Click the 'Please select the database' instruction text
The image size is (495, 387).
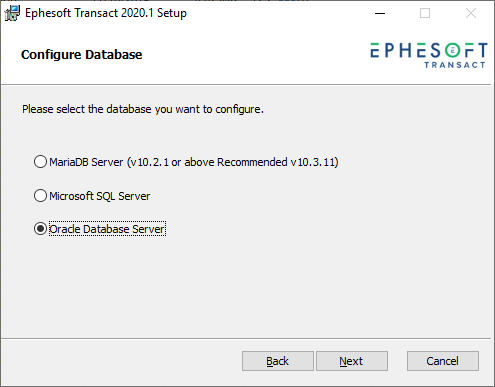(143, 109)
